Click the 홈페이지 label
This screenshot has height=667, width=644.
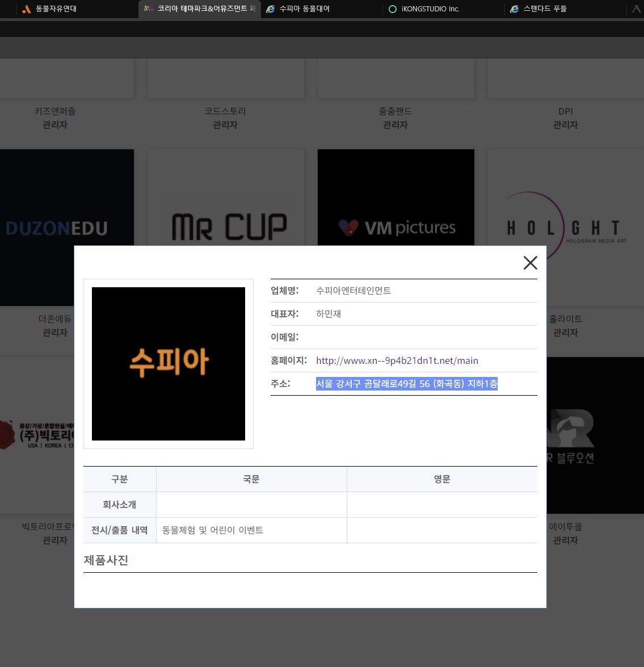[x=289, y=360]
